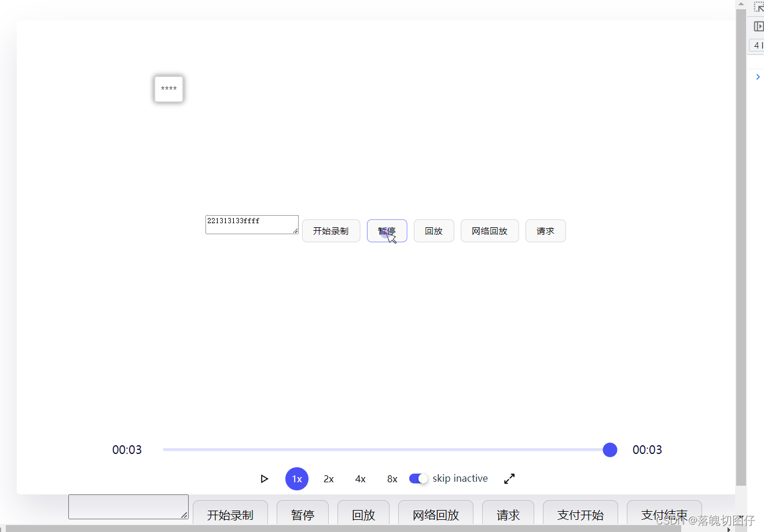Image resolution: width=764 pixels, height=532 pixels.
Task: Click the panel layout icon in right sidebar
Action: (x=758, y=26)
